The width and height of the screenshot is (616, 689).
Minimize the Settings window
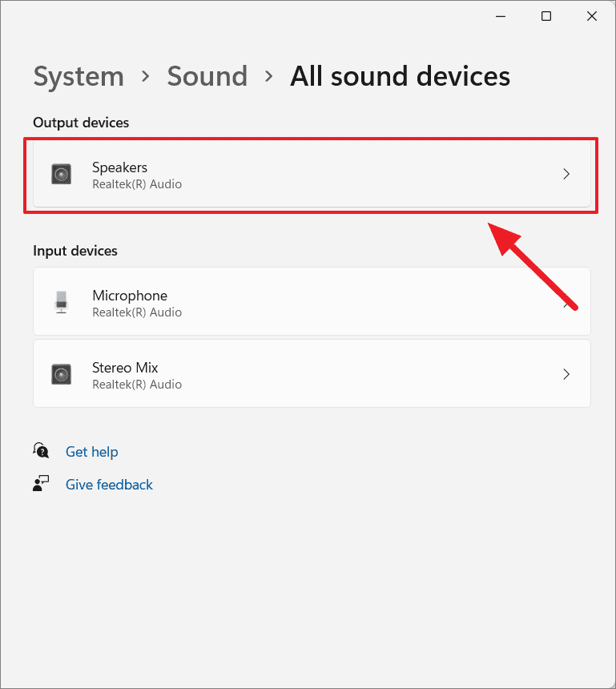tap(500, 15)
